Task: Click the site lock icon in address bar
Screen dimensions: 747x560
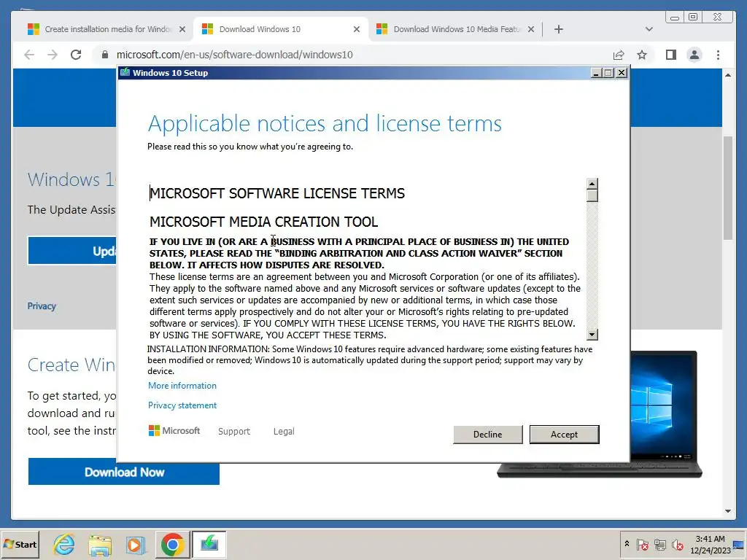Action: pos(105,55)
